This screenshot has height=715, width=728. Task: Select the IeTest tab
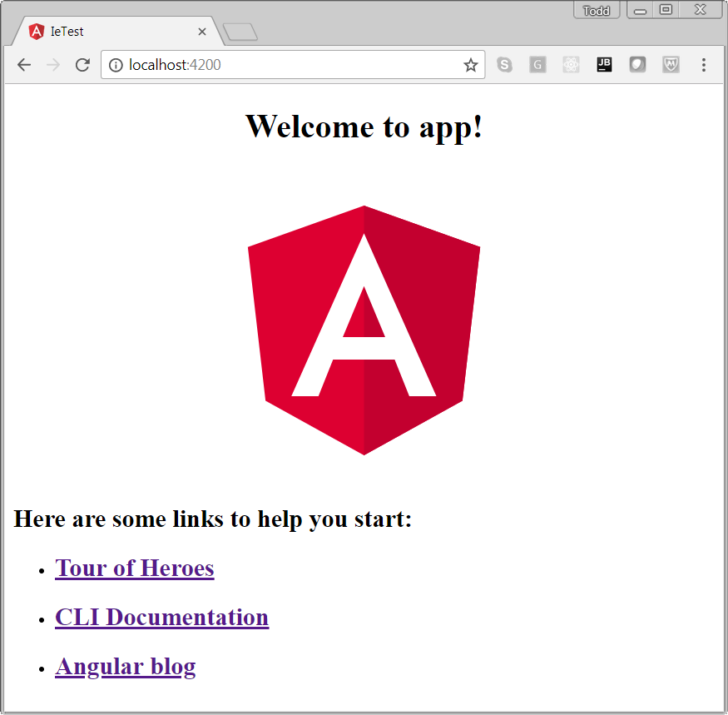coord(117,32)
